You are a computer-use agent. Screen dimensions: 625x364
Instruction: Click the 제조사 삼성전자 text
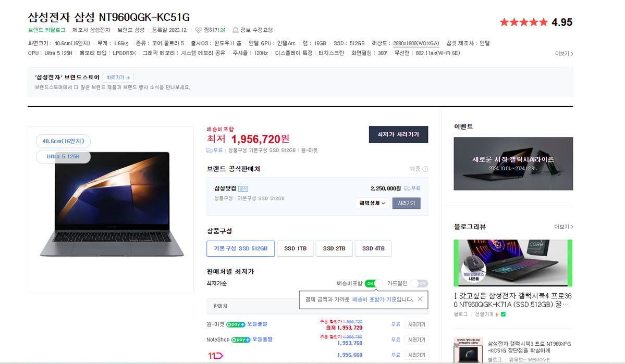tap(91, 30)
